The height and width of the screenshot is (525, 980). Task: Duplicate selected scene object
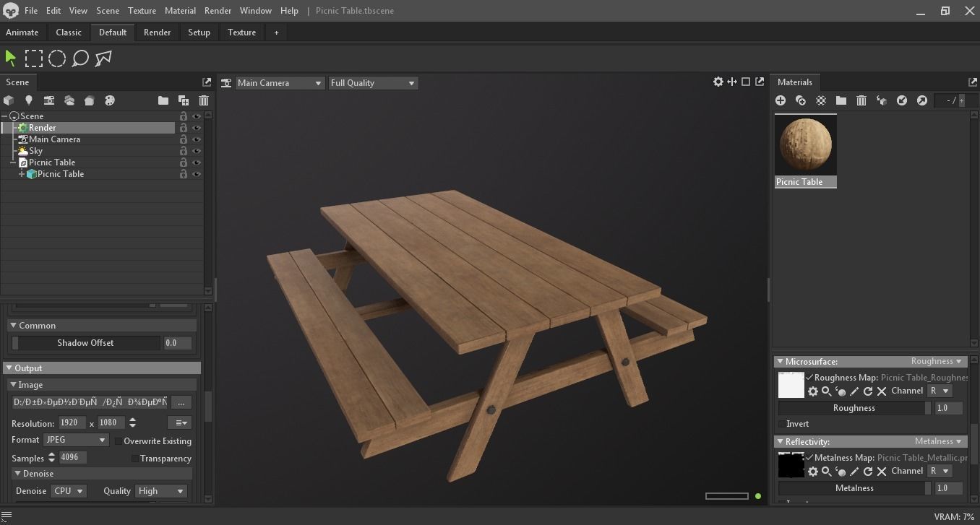(184, 100)
